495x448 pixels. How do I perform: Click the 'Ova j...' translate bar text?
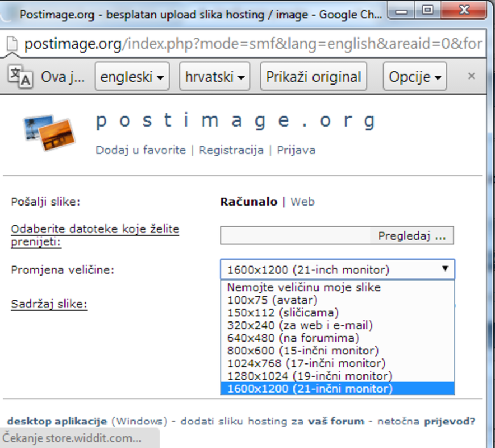(x=63, y=77)
